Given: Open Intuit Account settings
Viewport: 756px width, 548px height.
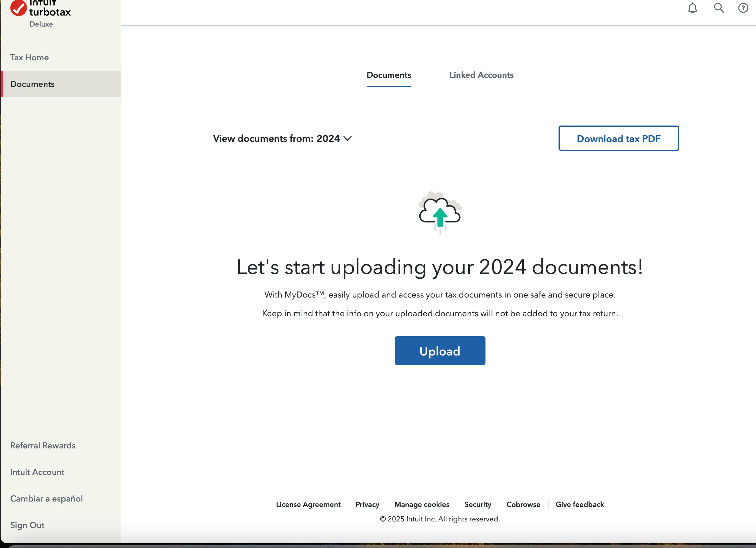Looking at the screenshot, I should [x=37, y=472].
